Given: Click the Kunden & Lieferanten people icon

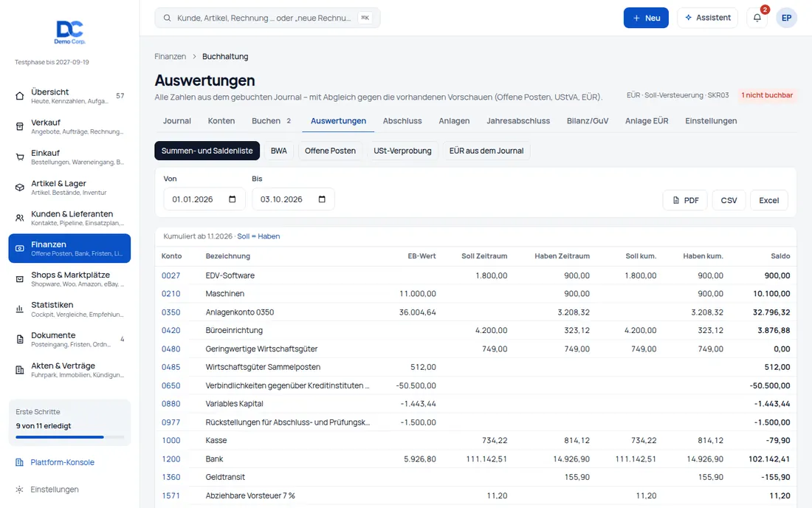Looking at the screenshot, I should [x=20, y=218].
